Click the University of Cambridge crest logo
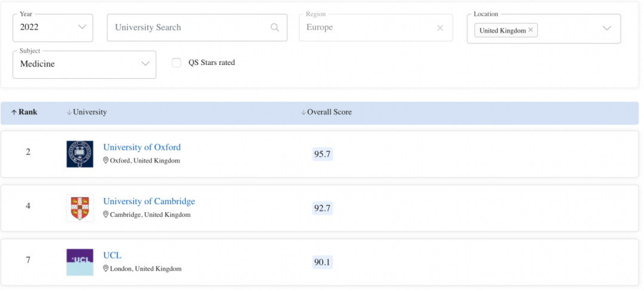This screenshot has width=644, height=291. [x=80, y=208]
